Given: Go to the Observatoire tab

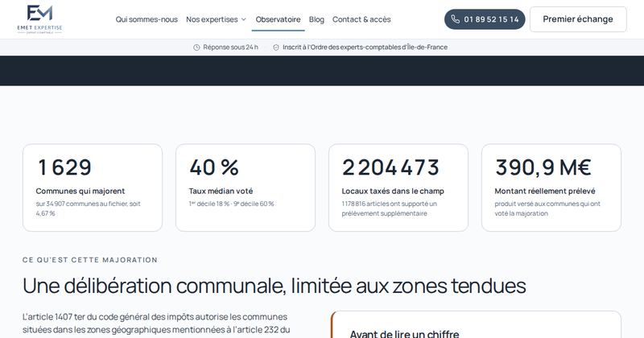Looking at the screenshot, I should point(278,19).
